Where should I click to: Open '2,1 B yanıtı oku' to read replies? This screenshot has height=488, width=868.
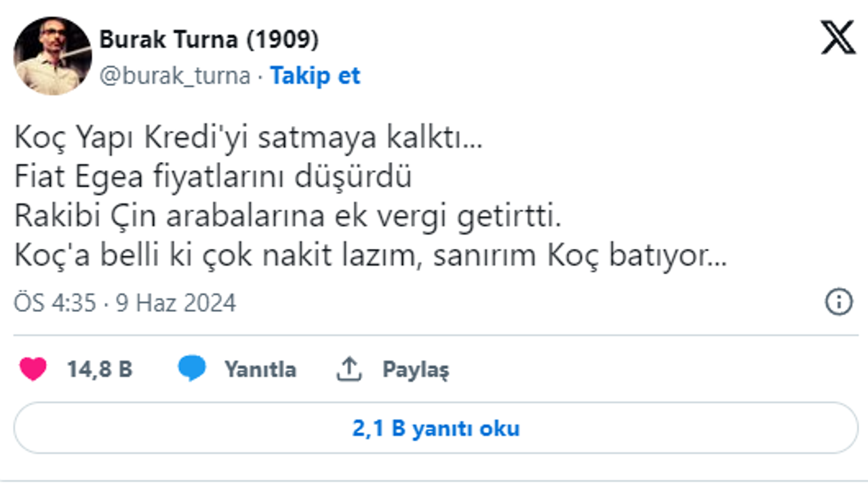(x=434, y=428)
